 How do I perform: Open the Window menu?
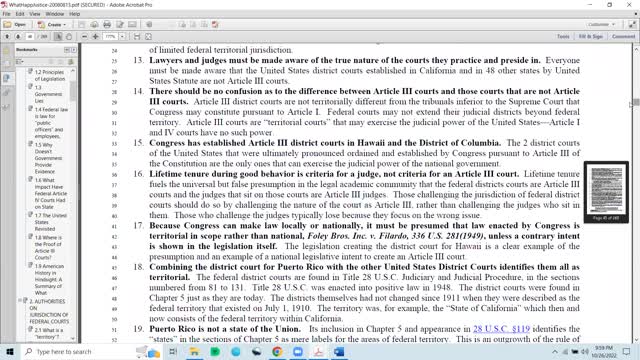55,14
